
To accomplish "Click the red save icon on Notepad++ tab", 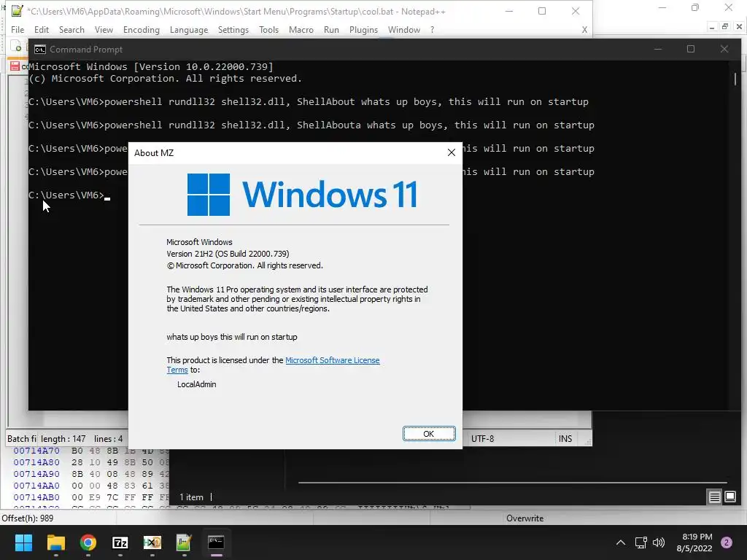I will [15, 66].
